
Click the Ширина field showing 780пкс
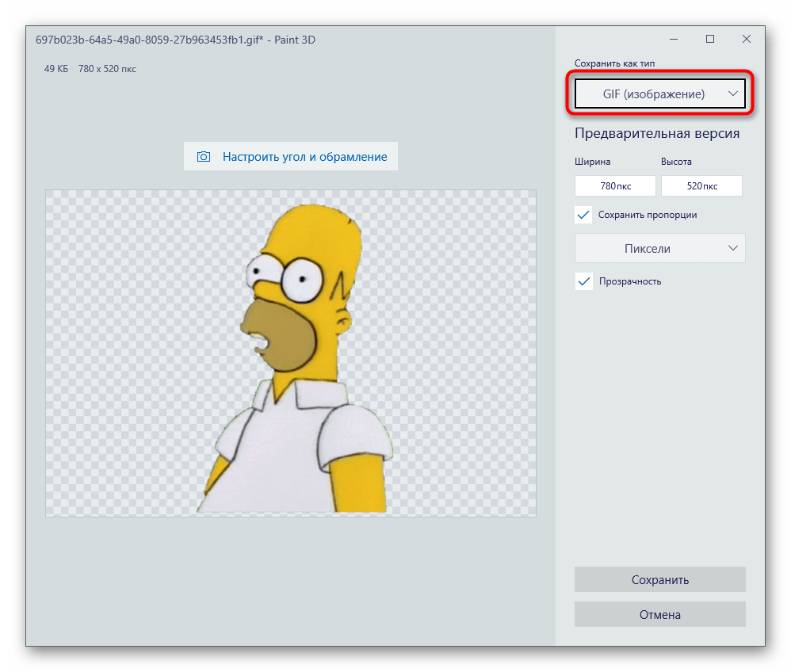(x=615, y=186)
